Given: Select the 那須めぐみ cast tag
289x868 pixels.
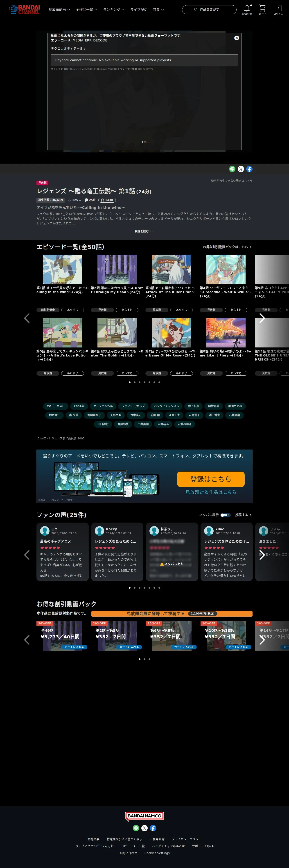Looking at the screenshot, I should (235, 406).
